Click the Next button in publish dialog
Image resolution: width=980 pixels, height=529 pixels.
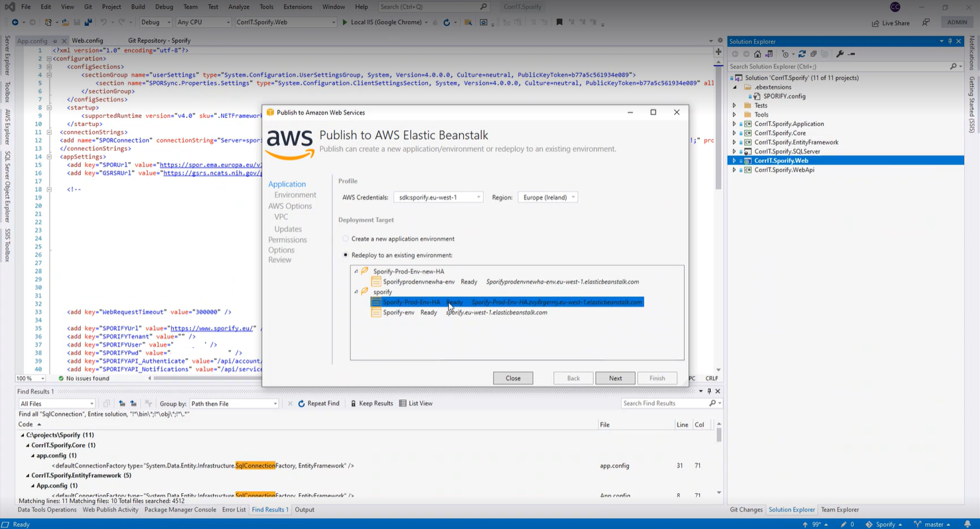pos(615,378)
